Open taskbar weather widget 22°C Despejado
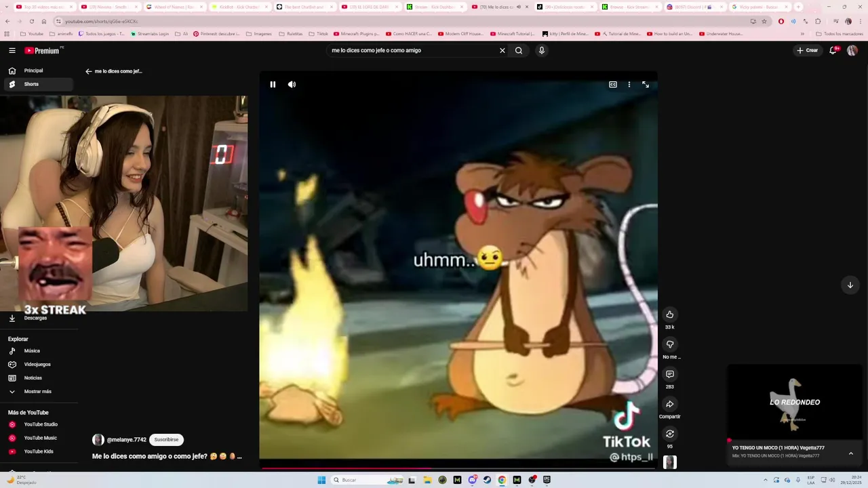 22,480
